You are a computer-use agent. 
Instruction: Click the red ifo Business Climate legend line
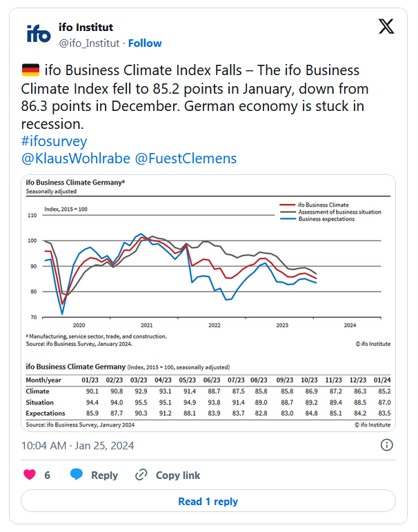[286, 205]
